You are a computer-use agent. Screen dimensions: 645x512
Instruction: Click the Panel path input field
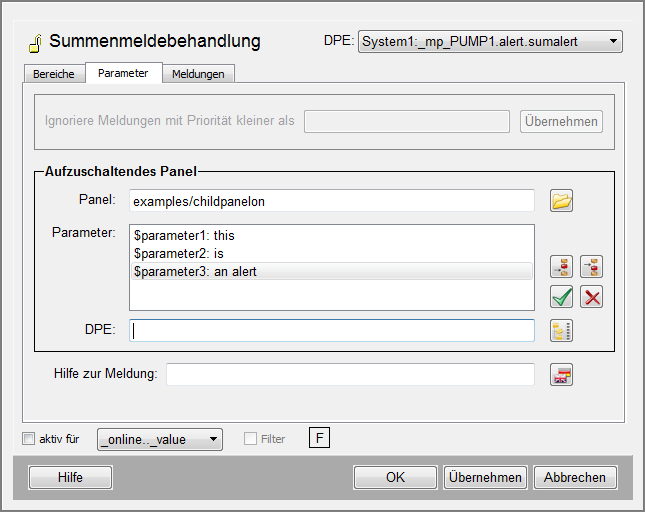tap(332, 201)
